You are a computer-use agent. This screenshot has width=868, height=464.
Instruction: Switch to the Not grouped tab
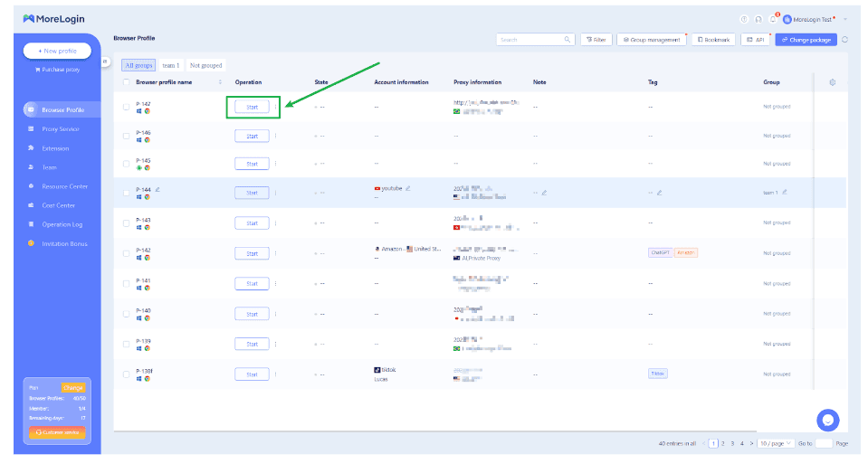tap(205, 65)
